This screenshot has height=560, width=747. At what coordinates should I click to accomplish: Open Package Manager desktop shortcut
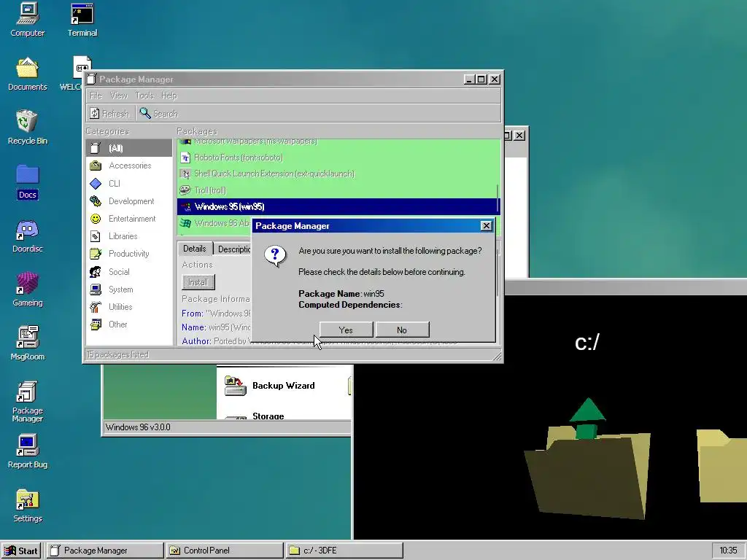coord(27,402)
